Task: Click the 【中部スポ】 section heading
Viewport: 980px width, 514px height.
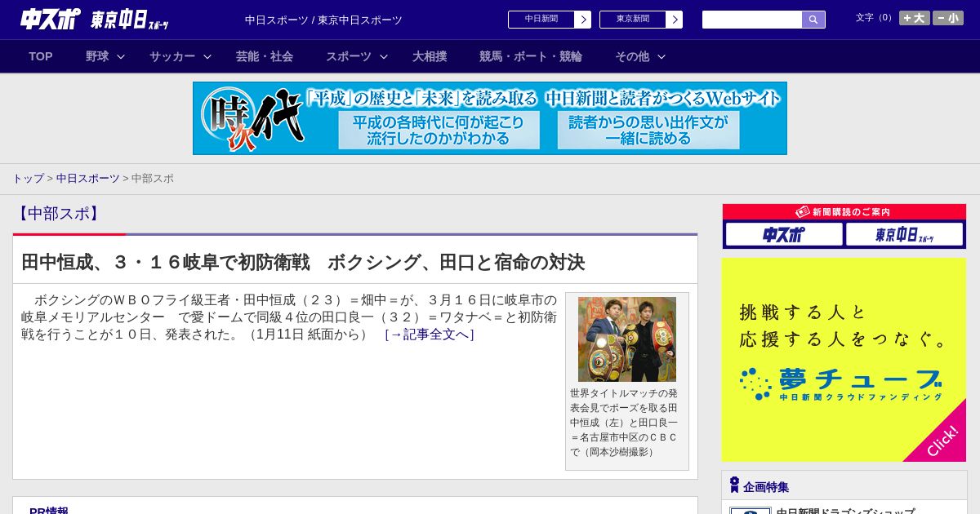Action: [58, 214]
